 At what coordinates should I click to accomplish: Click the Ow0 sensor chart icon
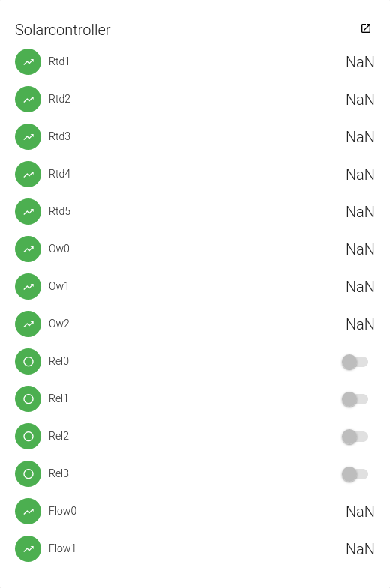pyautogui.click(x=28, y=249)
